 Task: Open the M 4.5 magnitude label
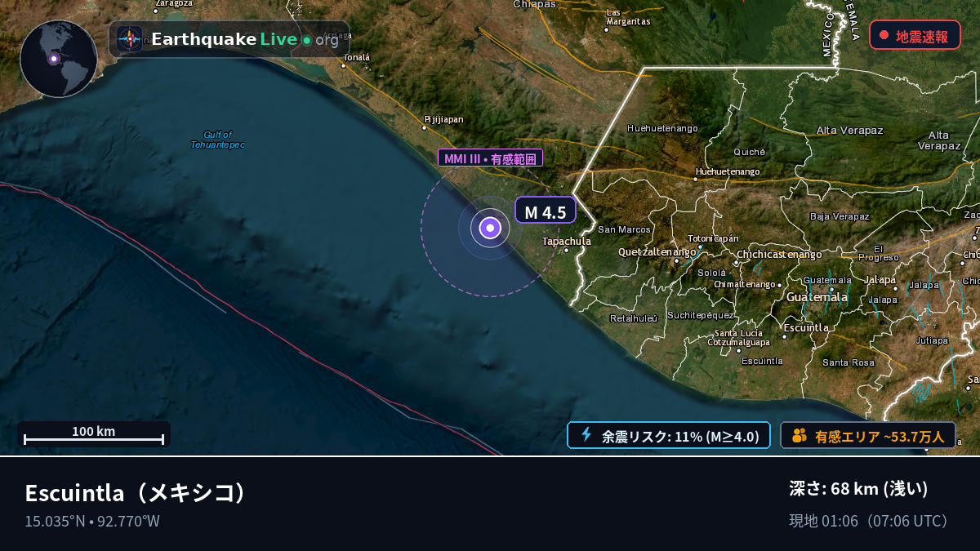(x=546, y=211)
